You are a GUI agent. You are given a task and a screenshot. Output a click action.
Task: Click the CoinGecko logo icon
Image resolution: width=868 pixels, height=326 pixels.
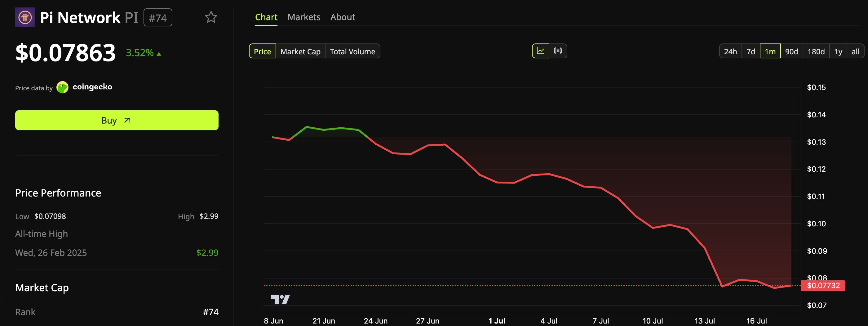point(62,87)
